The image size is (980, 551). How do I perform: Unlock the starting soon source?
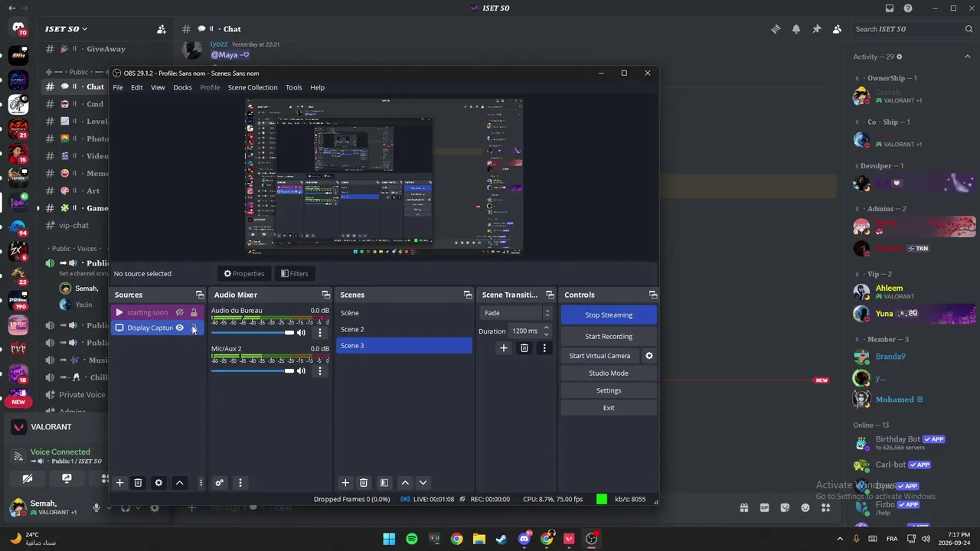point(194,312)
